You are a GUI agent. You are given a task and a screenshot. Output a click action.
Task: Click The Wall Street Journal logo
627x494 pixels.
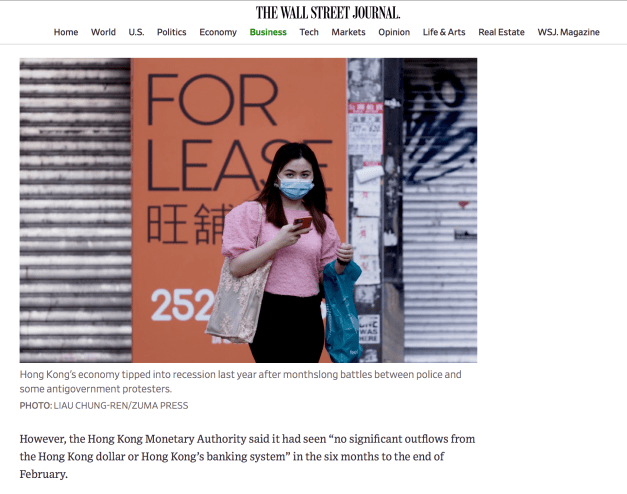327,13
